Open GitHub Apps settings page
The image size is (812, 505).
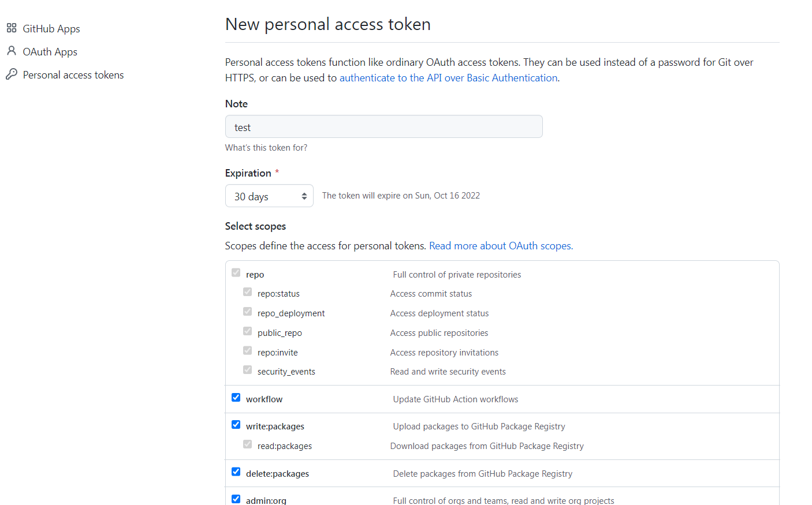(51, 29)
